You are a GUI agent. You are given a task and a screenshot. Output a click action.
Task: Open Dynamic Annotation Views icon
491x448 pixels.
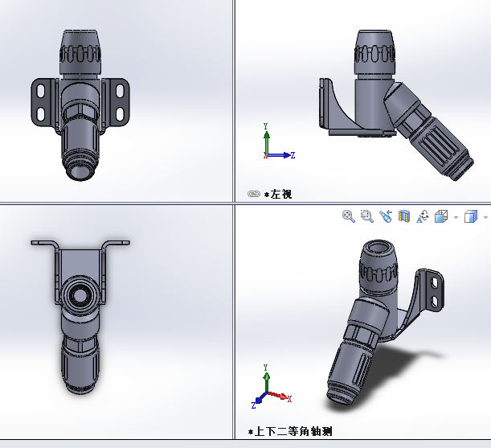(423, 216)
